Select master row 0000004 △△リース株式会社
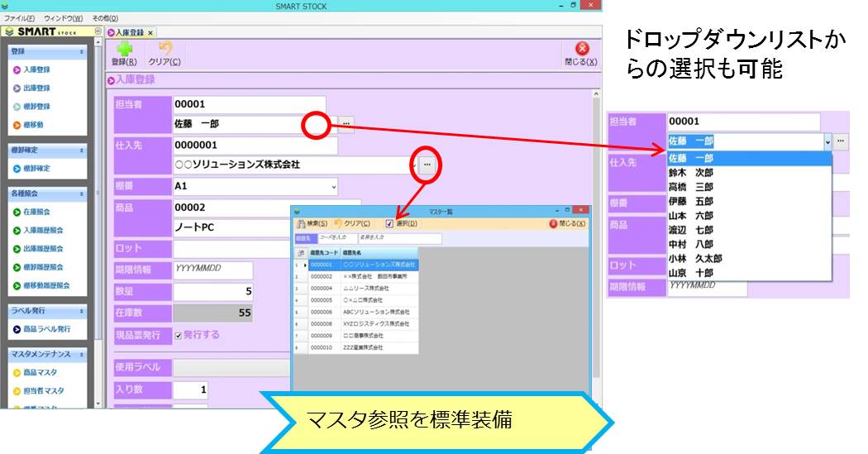 [x=356, y=289]
